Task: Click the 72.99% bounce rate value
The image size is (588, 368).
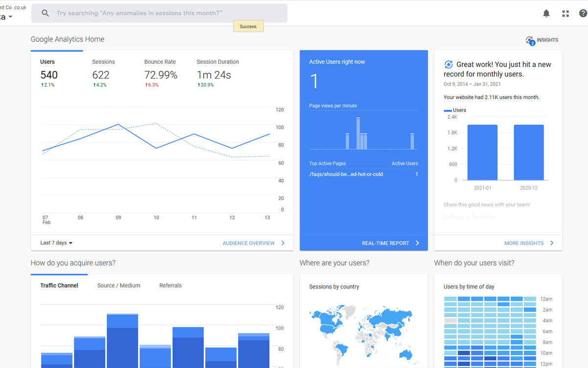Action: tap(161, 75)
